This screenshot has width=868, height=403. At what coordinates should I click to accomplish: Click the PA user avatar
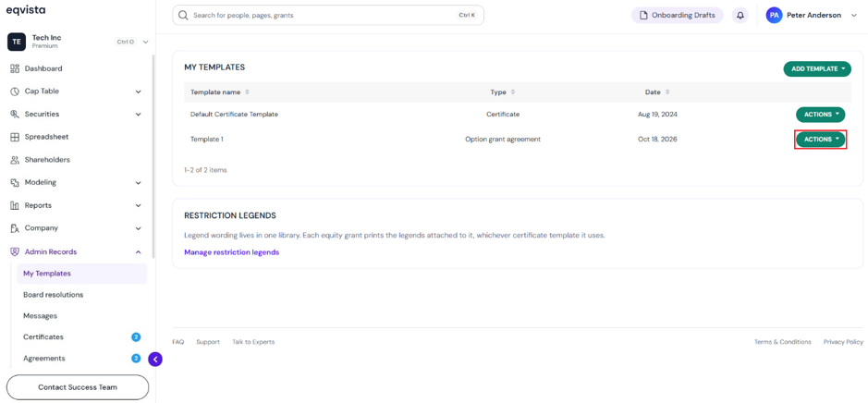coord(774,16)
